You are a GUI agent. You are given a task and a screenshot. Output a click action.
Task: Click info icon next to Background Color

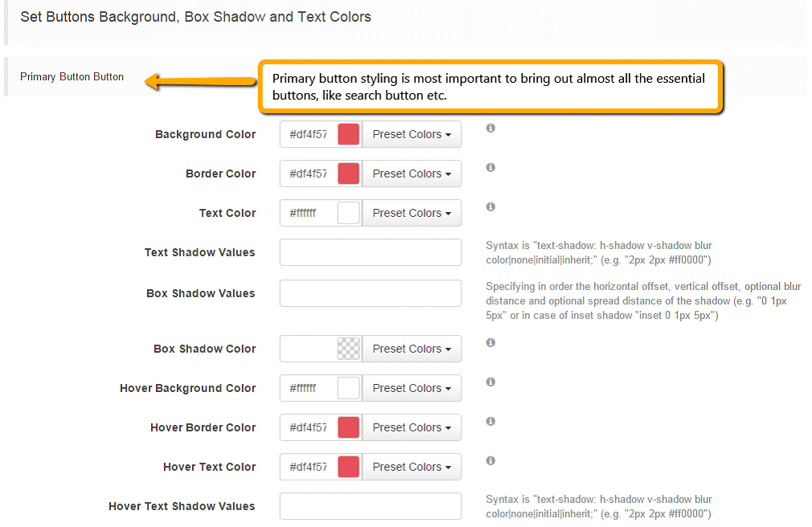pos(490,128)
